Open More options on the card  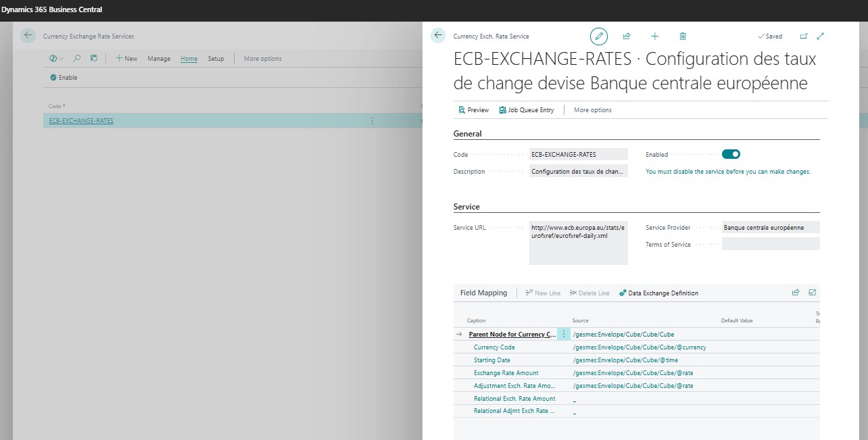click(x=592, y=109)
